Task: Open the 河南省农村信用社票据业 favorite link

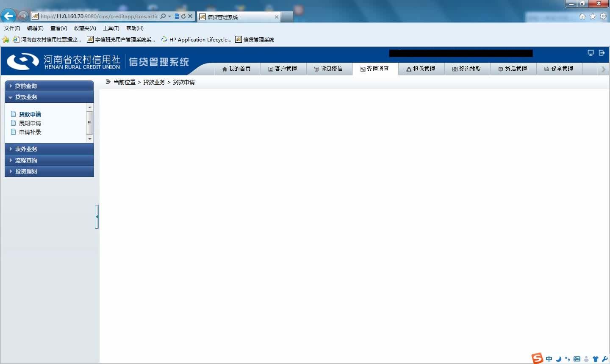Action: coord(47,39)
